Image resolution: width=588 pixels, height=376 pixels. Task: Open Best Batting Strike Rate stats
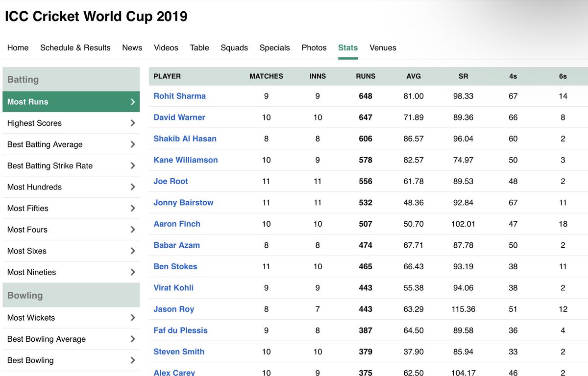pyautogui.click(x=71, y=165)
